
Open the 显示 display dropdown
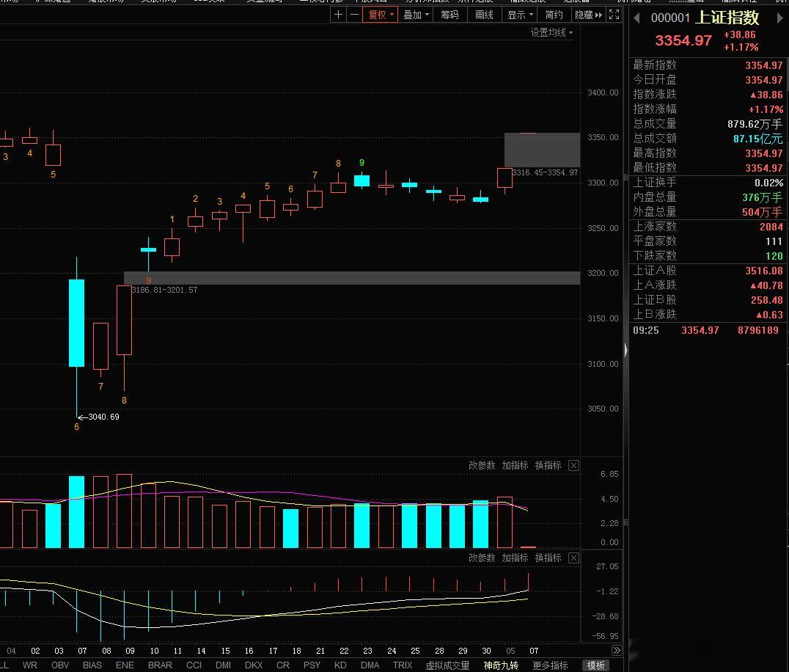[x=520, y=15]
